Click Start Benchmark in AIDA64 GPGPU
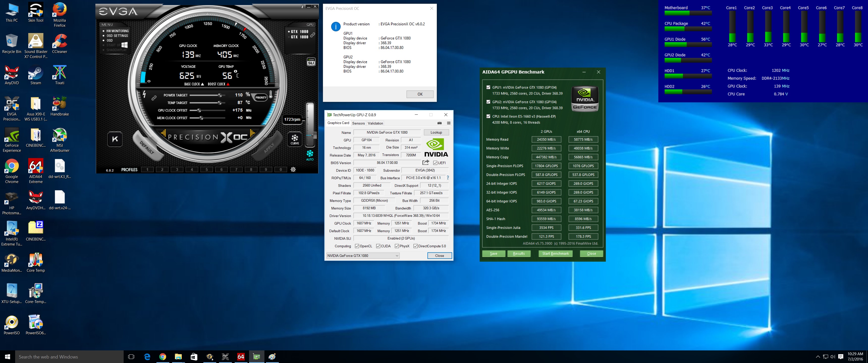Viewport: 868px width, 363px height. pos(555,254)
